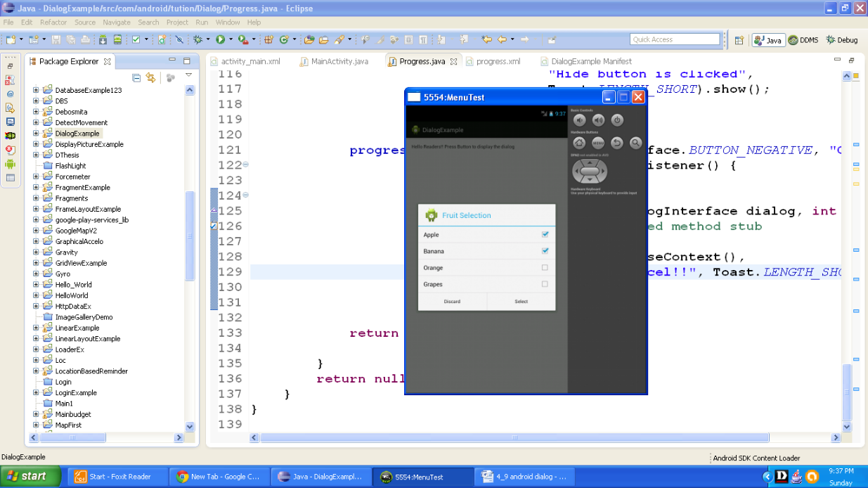Image resolution: width=868 pixels, height=488 pixels.
Task: Click the New Java Package icon
Action: (x=268, y=39)
